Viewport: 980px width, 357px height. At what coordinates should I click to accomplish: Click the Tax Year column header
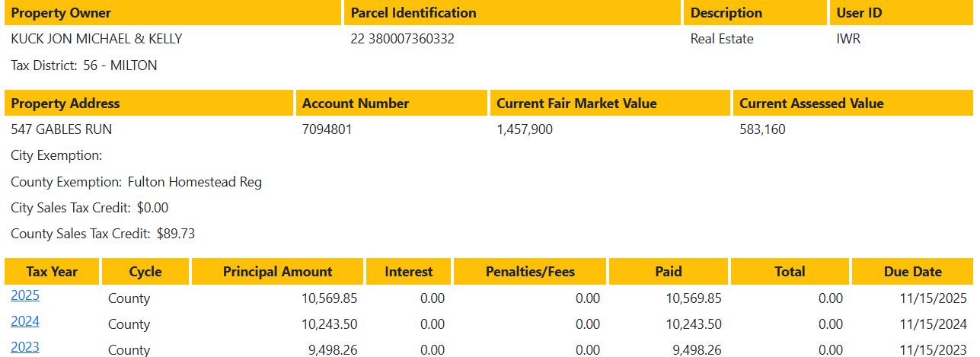(x=52, y=272)
